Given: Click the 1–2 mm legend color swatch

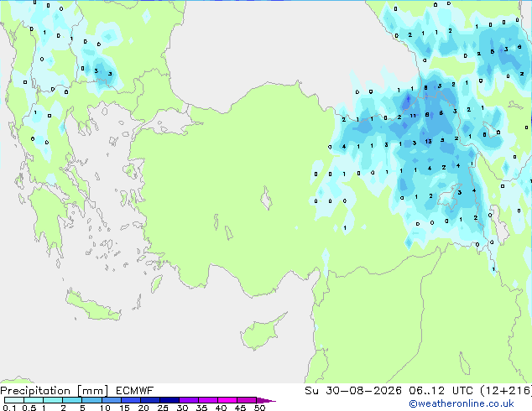Looking at the screenshot, I should [x=53, y=400].
